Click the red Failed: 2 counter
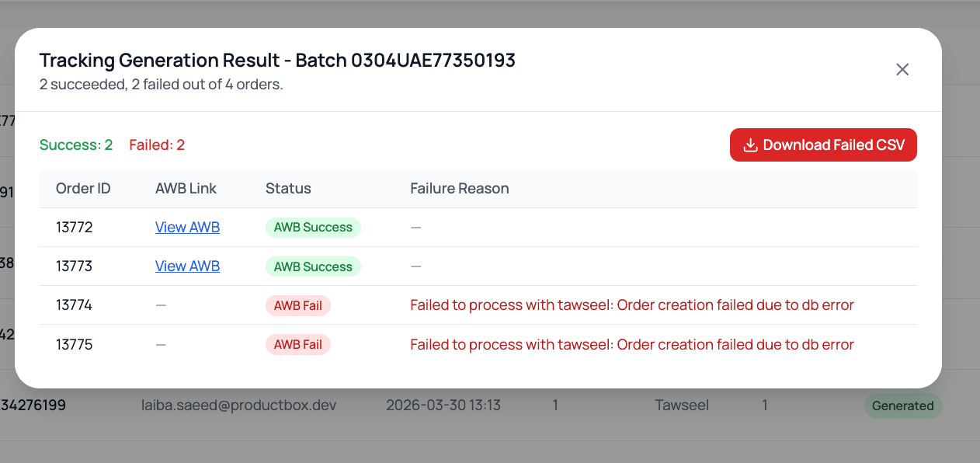Screen dimensions: 980x463 point(157,145)
